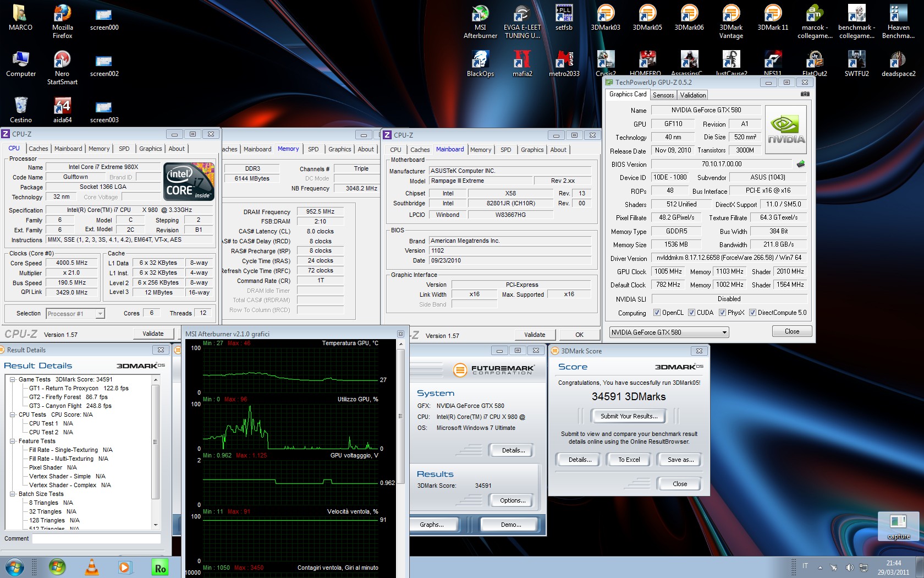Open aida64 desktop icon
The image size is (924, 578).
click(62, 110)
